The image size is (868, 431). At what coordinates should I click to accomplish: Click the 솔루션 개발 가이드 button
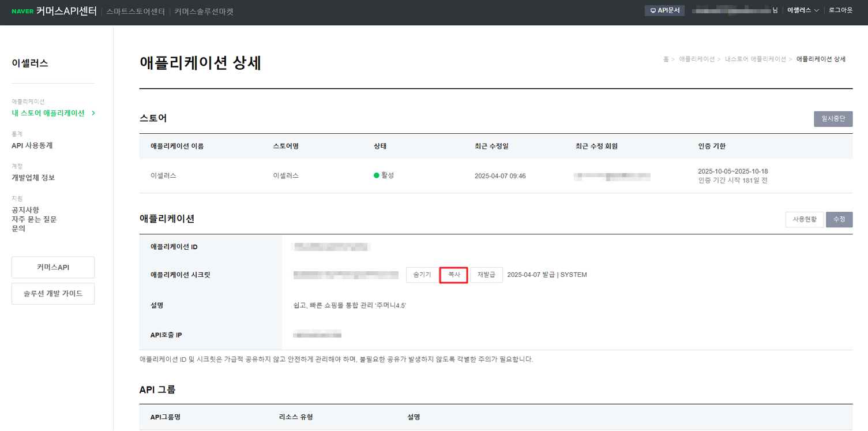point(53,294)
